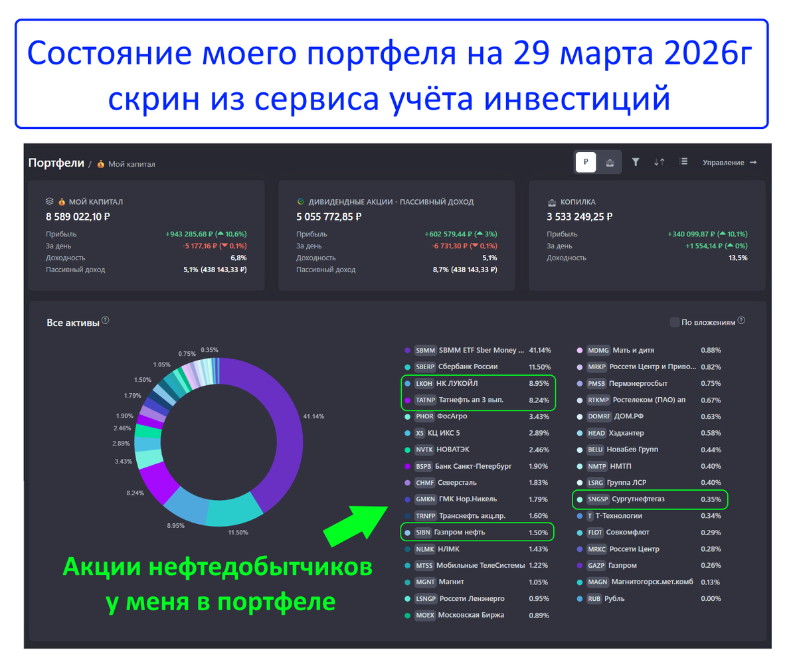Click the TRNFP ticker badge
This screenshot has height=672, width=797.
pos(426,516)
